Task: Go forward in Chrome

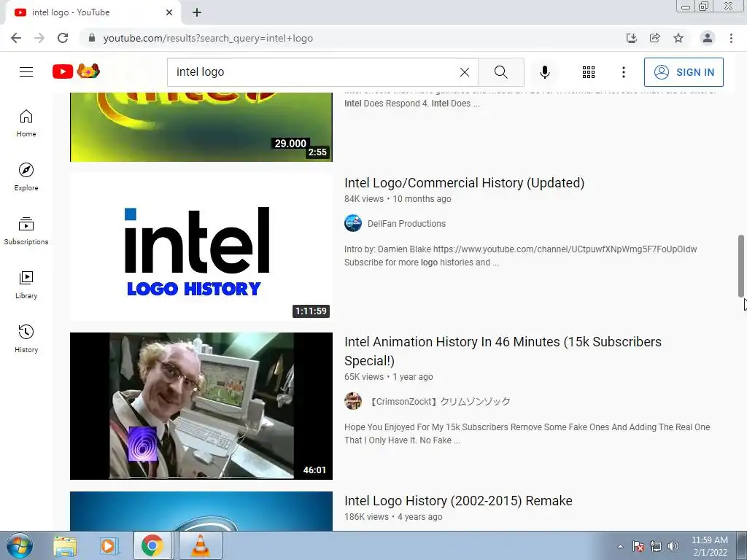Action: point(39,38)
